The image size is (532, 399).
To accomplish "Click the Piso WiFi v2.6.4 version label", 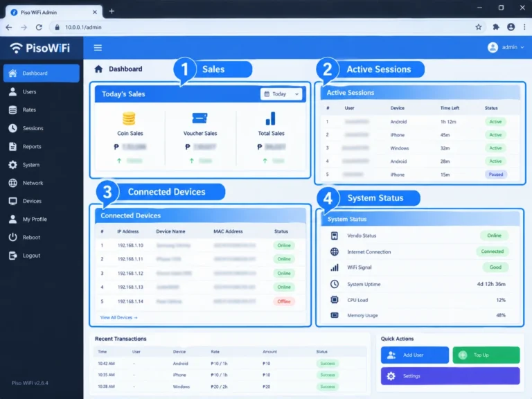I will [x=30, y=383].
